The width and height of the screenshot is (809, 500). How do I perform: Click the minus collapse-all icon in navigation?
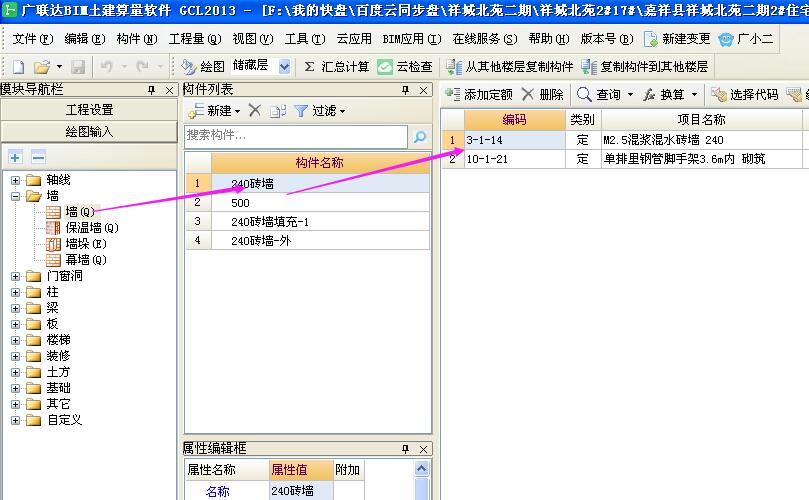click(x=38, y=157)
